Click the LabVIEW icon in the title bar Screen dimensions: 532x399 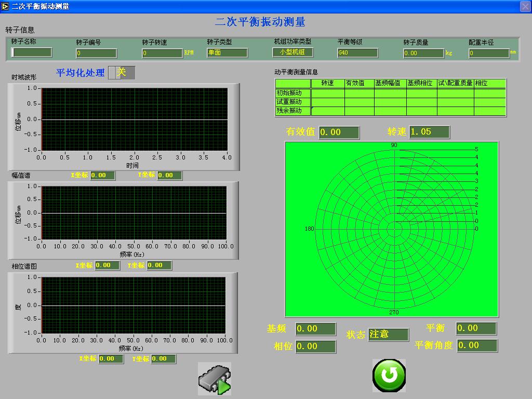5,6
